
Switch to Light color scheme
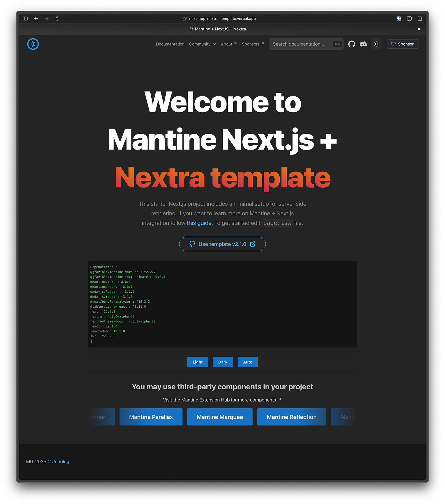(197, 362)
